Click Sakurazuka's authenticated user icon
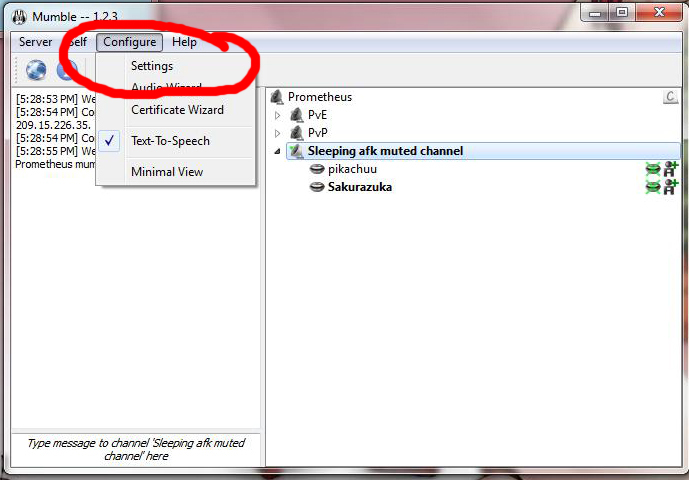This screenshot has height=480, width=689. pos(671,187)
